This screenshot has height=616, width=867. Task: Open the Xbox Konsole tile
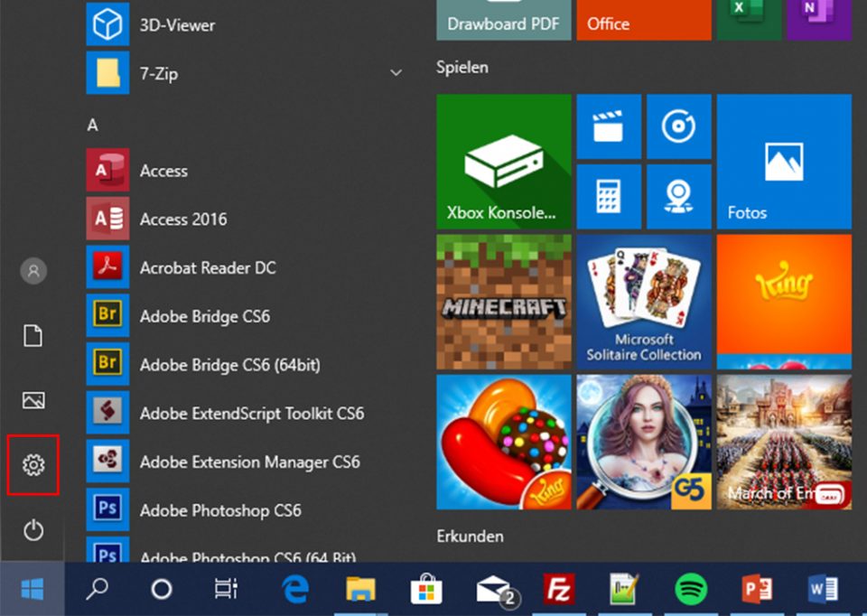pyautogui.click(x=503, y=162)
